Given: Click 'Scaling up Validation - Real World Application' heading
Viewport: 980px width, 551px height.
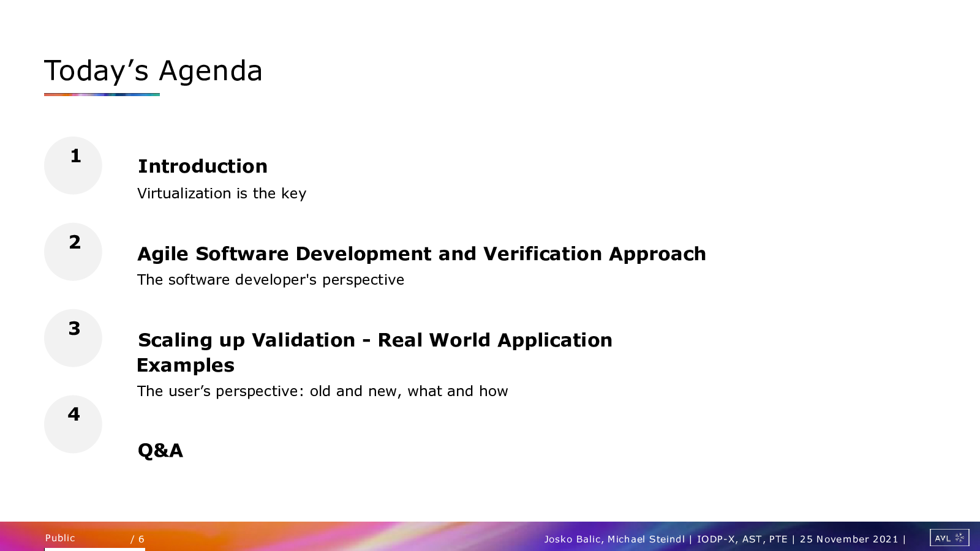Looking at the screenshot, I should 375,340.
